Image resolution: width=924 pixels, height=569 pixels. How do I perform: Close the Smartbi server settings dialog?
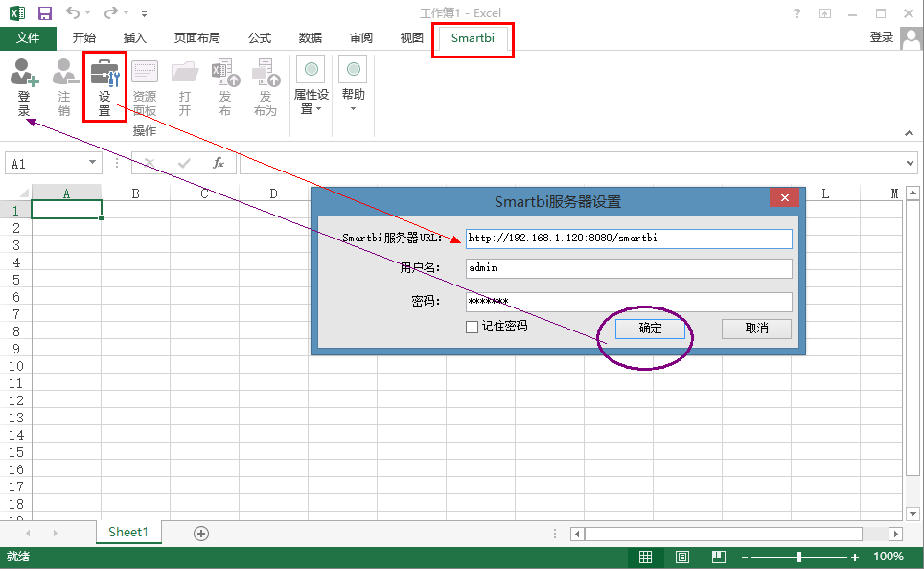[x=784, y=198]
